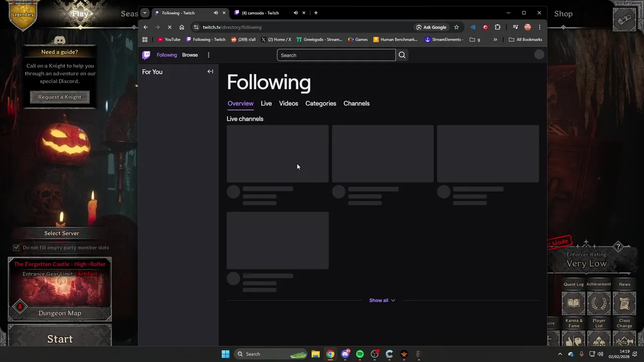
Task: Click the Enforcer Rating help question mark
Action: click(618, 246)
